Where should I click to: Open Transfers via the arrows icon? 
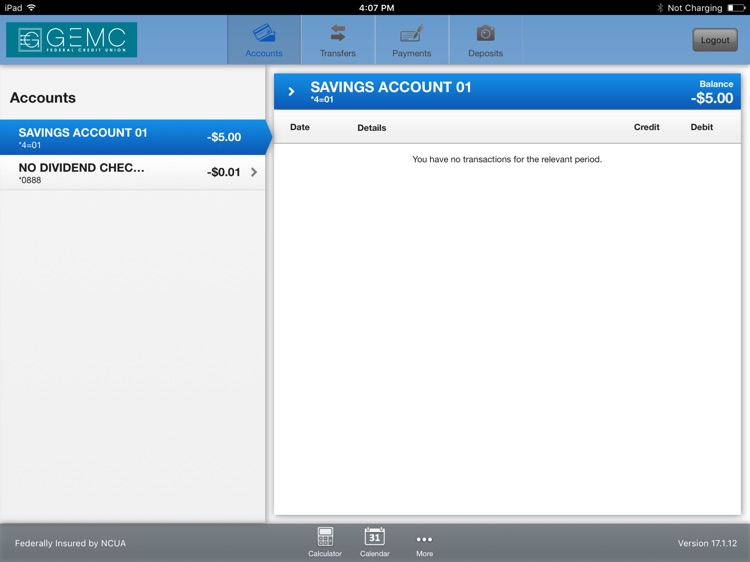pyautogui.click(x=338, y=33)
